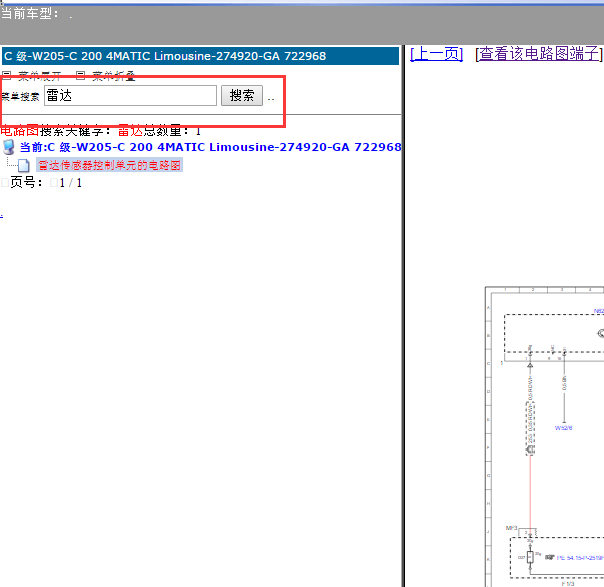Select the 雷达传感器控制单元的电路图 tree item
Screen dimensions: 604x587
coord(109,165)
